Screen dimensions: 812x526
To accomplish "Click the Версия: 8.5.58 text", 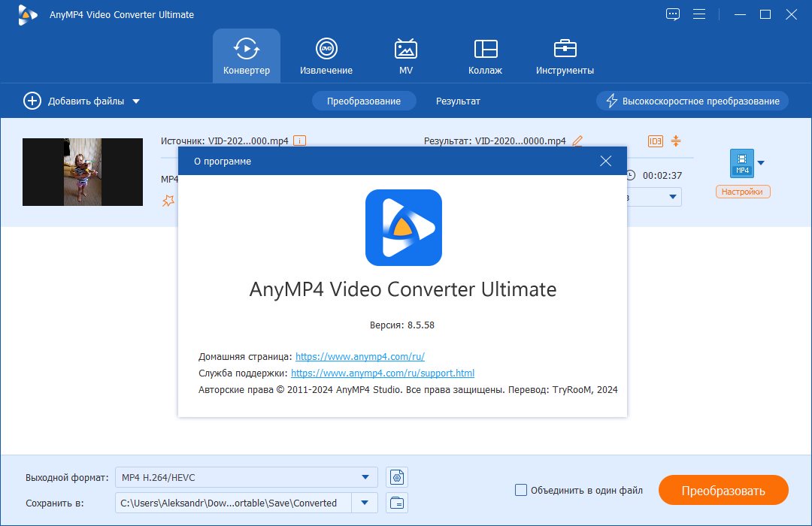I will (x=401, y=325).
